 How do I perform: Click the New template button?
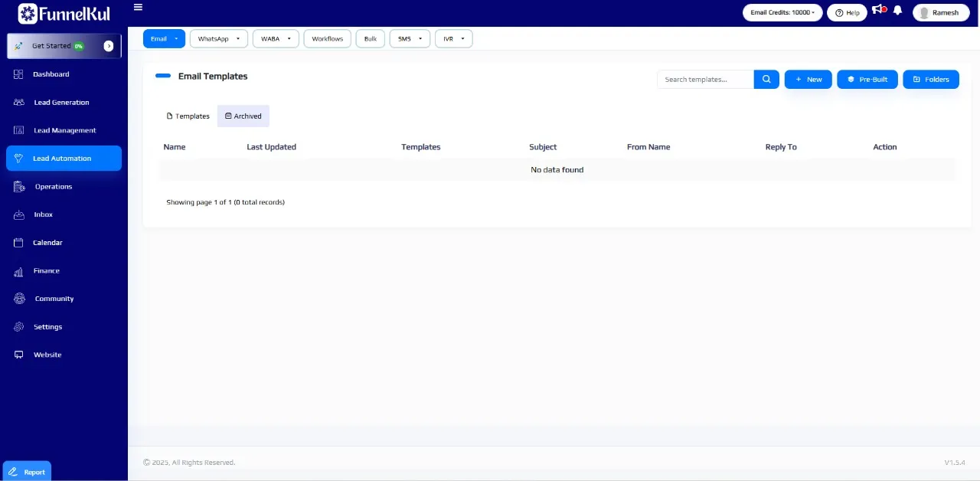(808, 80)
